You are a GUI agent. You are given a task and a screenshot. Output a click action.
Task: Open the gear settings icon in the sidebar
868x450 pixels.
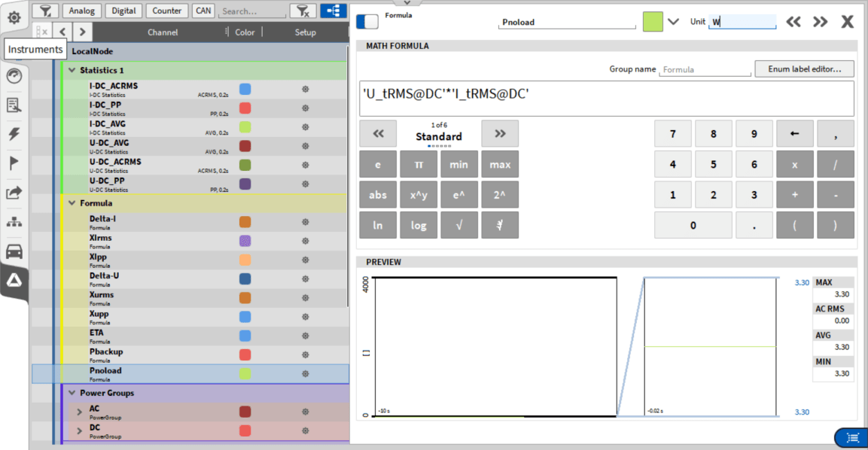tap(14, 17)
